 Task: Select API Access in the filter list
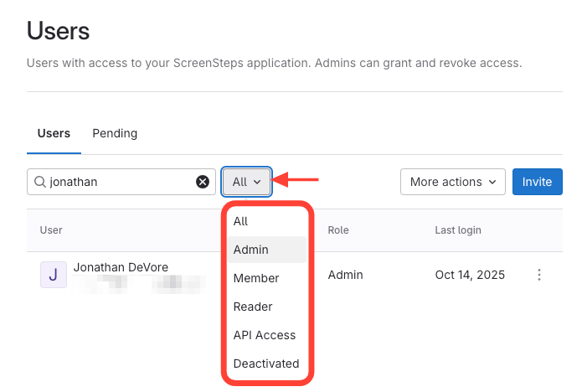[265, 335]
